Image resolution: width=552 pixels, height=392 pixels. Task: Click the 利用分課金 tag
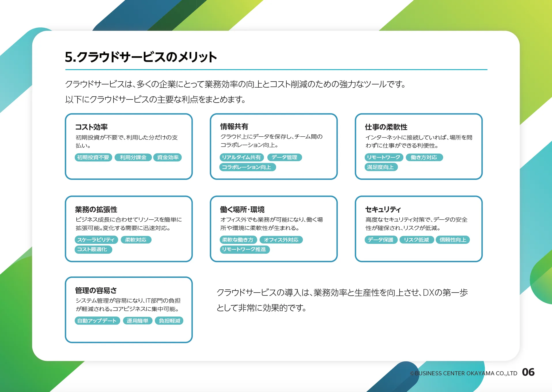[x=133, y=157]
